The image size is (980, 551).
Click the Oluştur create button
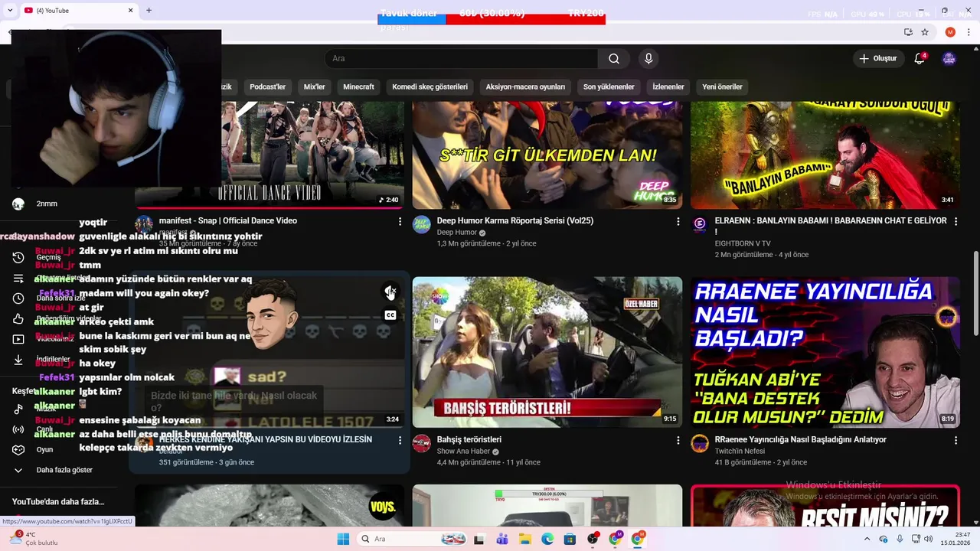877,59
